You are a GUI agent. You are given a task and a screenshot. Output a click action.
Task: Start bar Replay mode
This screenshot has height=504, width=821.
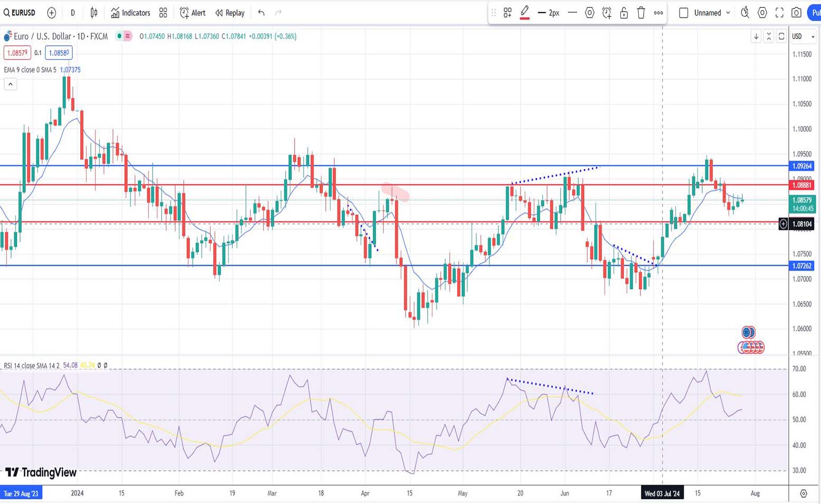tap(230, 13)
